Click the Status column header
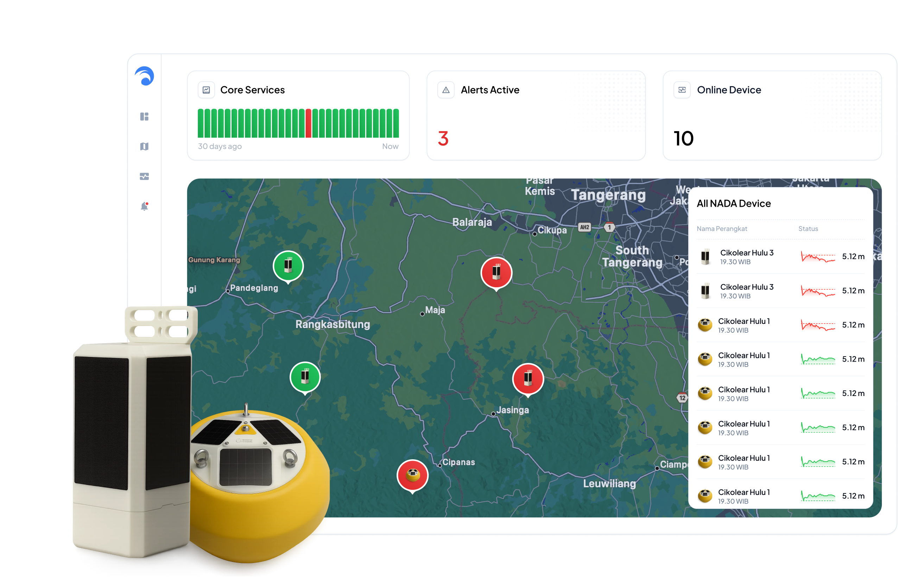The height and width of the screenshot is (588, 899). pyautogui.click(x=808, y=229)
